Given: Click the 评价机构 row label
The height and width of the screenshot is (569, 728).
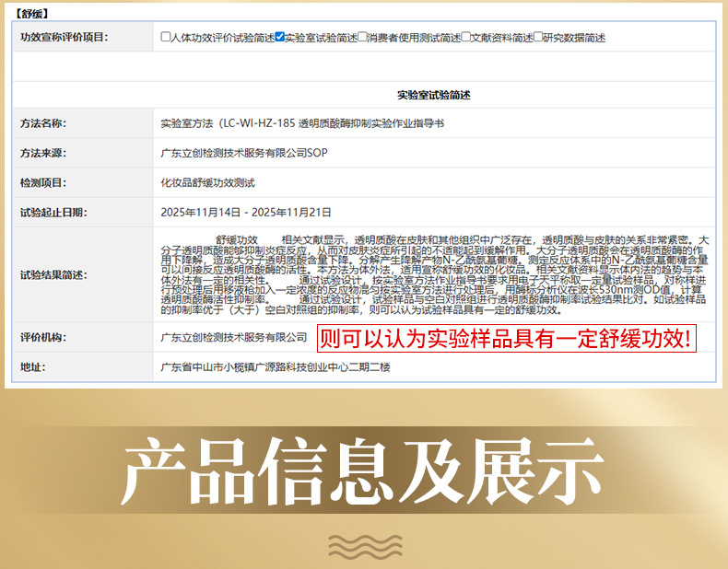Looking at the screenshot, I should tap(43, 337).
